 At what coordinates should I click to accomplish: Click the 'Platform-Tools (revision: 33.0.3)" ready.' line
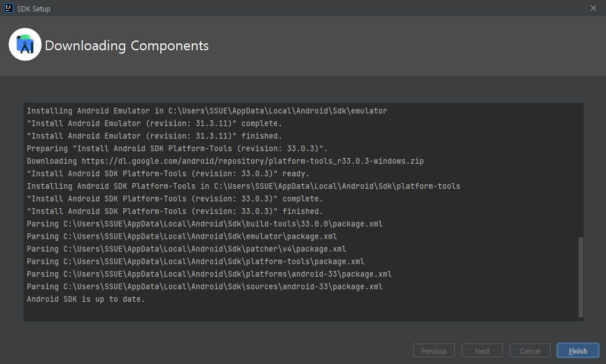click(x=168, y=173)
